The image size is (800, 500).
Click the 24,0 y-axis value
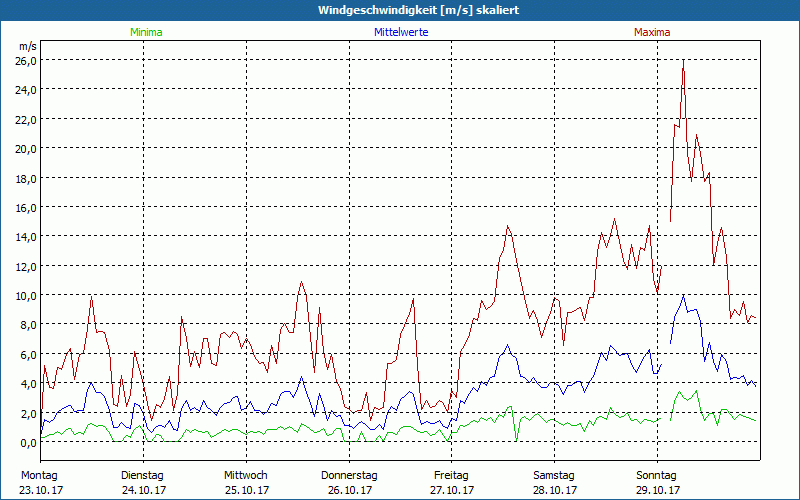[x=27, y=90]
